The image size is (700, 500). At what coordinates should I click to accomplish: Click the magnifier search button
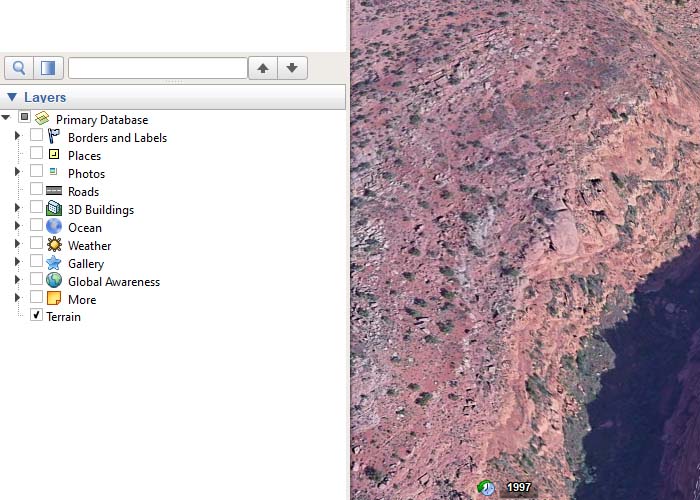click(19, 68)
